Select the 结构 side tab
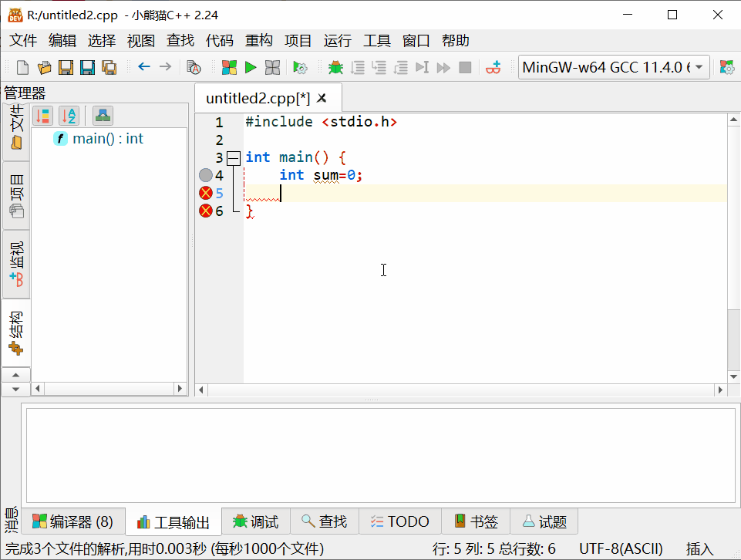Image resolution: width=741 pixels, height=560 pixels. pos(16,332)
